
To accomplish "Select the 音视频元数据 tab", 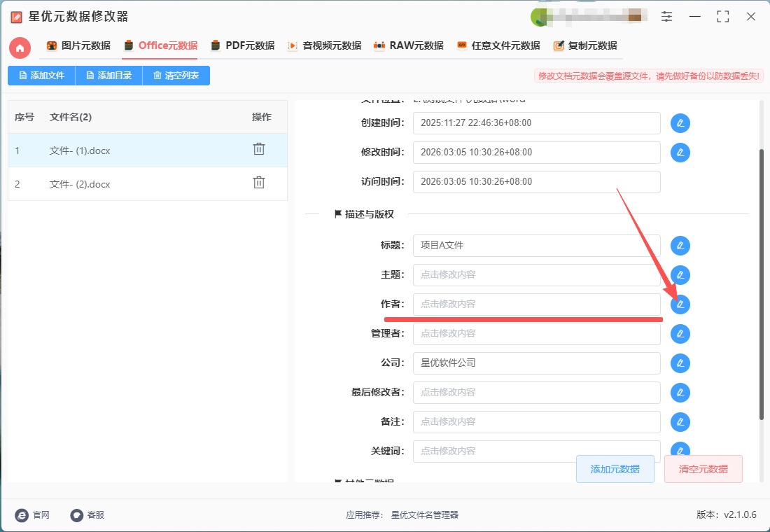I will [x=325, y=45].
